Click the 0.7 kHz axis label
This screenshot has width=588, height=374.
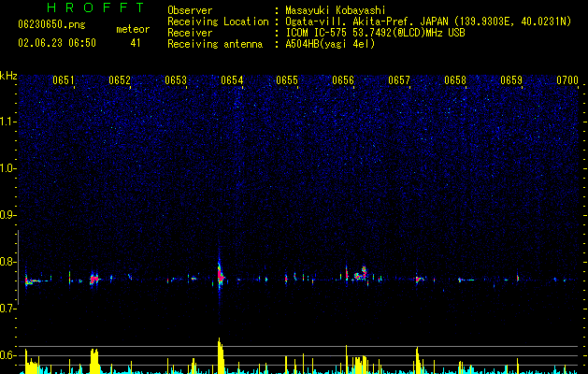point(8,309)
